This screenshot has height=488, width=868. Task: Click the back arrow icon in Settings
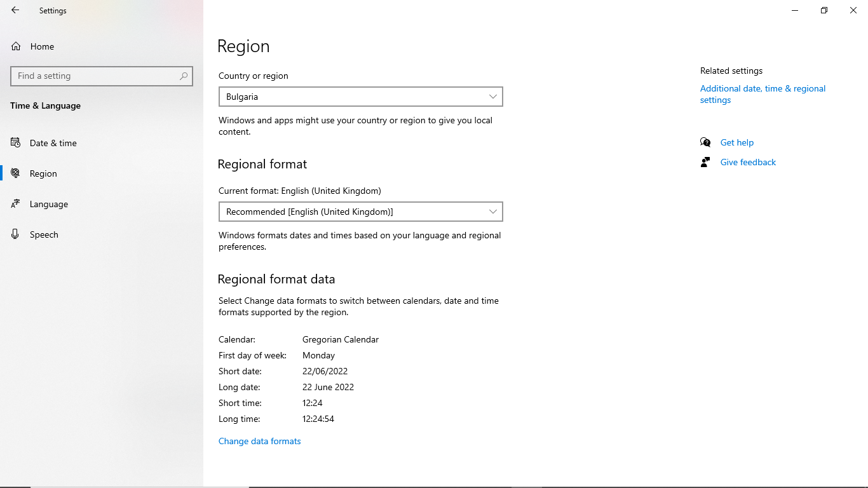click(x=15, y=10)
